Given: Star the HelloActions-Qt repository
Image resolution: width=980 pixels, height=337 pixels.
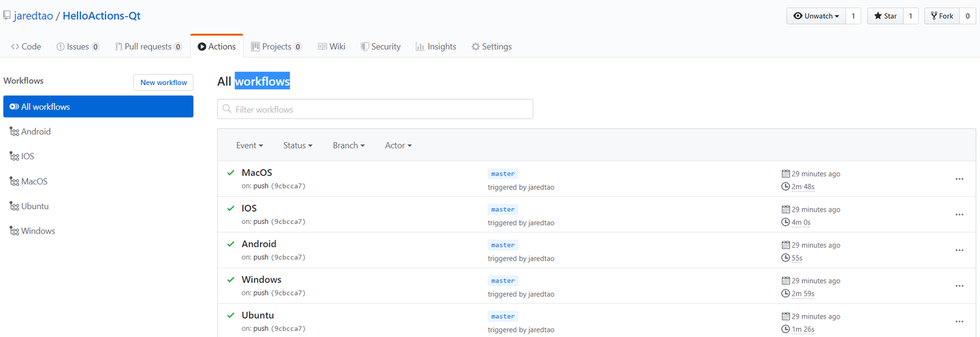Looking at the screenshot, I should point(885,16).
